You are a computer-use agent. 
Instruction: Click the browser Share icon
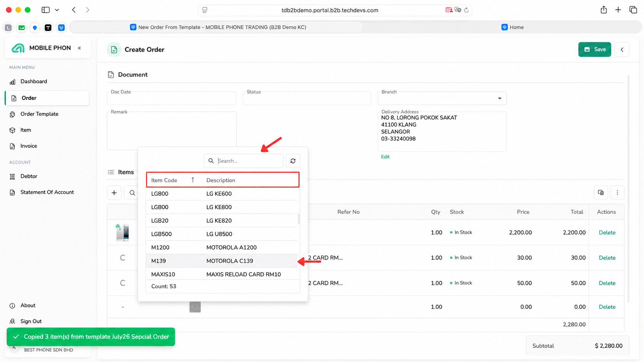(604, 10)
